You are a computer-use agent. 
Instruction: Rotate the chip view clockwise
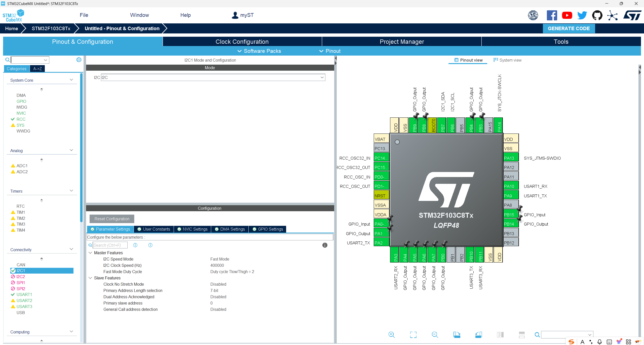[x=457, y=334]
